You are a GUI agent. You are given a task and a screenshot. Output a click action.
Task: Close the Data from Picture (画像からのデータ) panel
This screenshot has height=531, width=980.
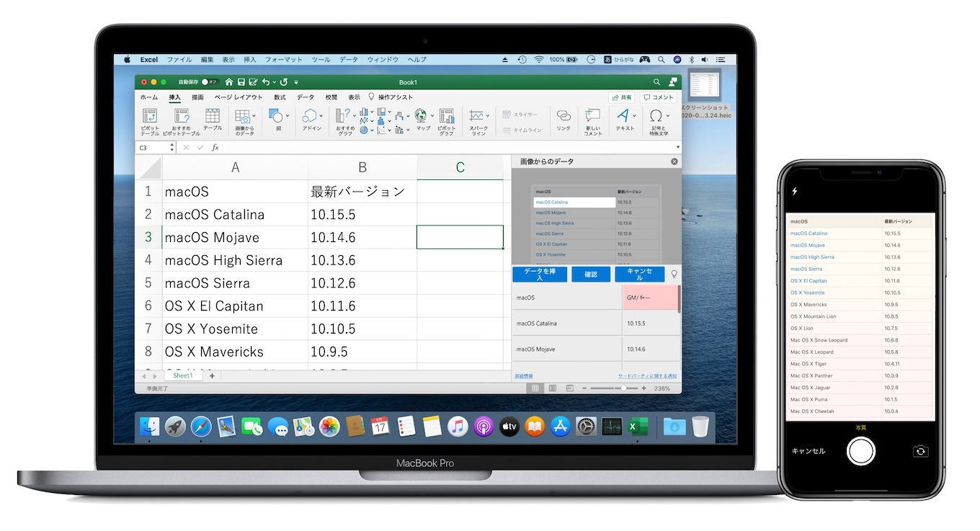(674, 161)
